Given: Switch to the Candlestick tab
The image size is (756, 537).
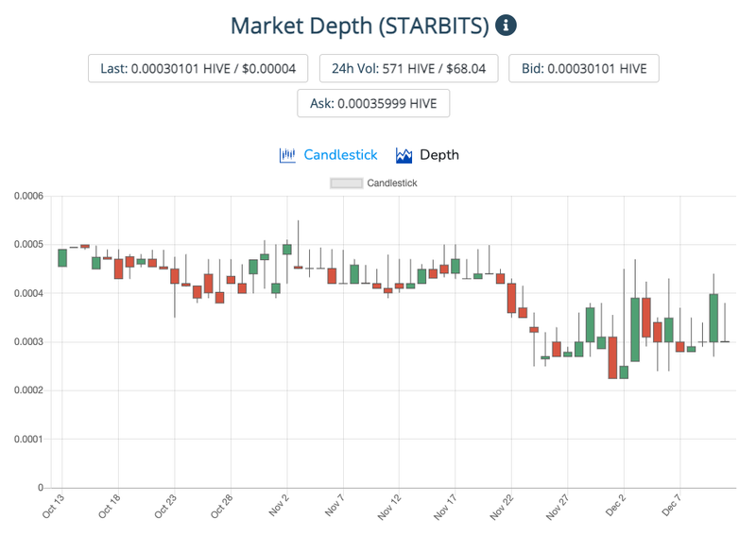Looking at the screenshot, I should (340, 155).
